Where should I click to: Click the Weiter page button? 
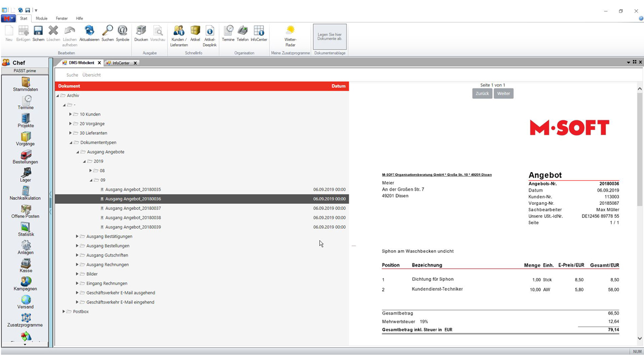[x=503, y=93]
